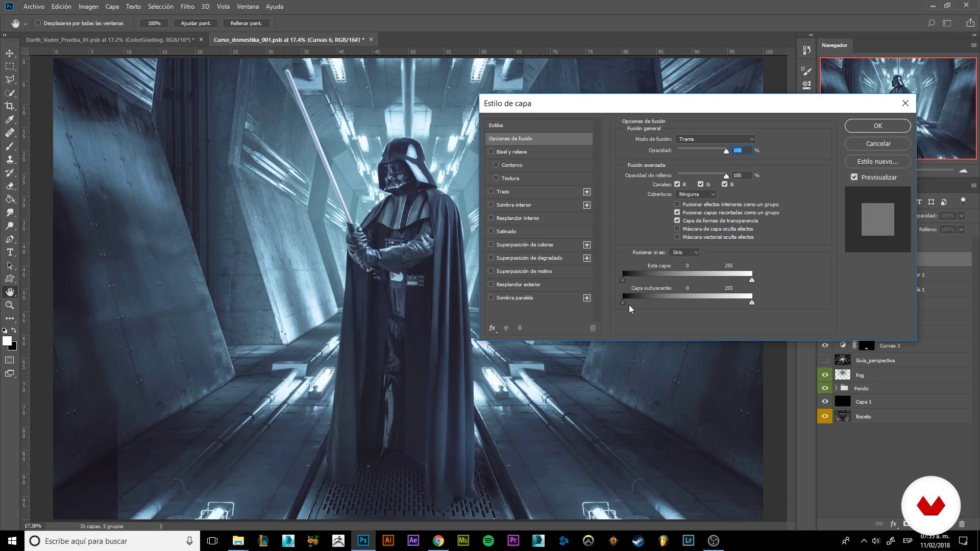This screenshot has height=551, width=980.
Task: Enable the Bisel y relieve checkbox
Action: pos(491,152)
